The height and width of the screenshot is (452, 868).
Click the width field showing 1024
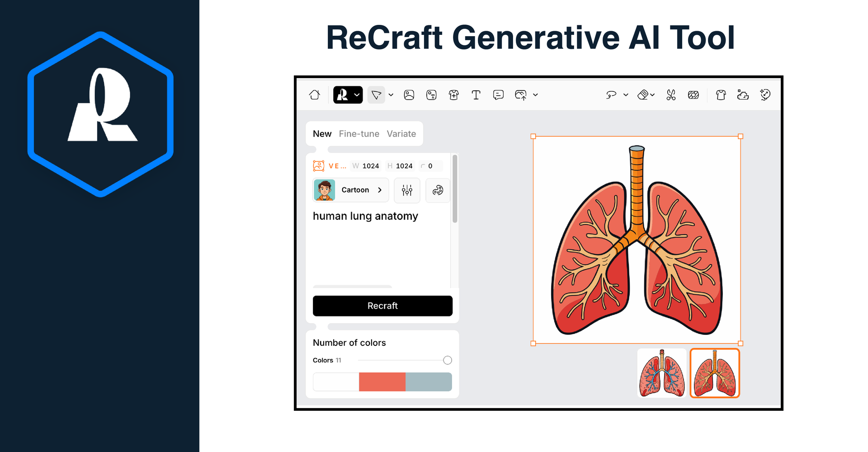click(x=366, y=166)
